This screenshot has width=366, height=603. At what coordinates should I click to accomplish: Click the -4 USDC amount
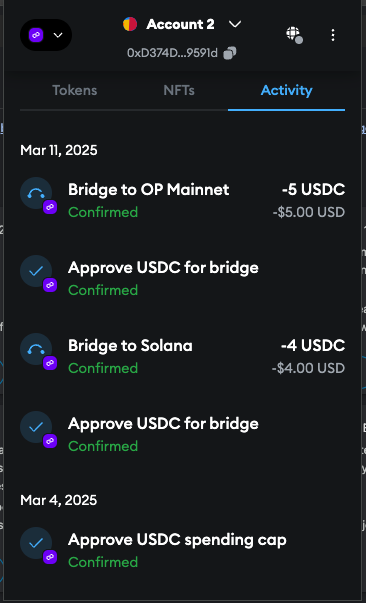tap(313, 346)
